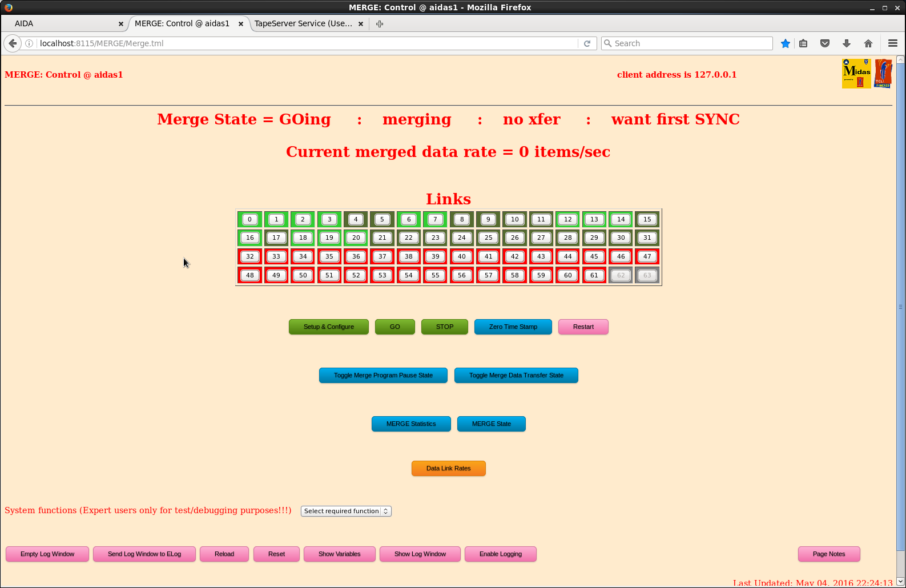Click Enable Logging button
Screen dimensions: 906x588
click(501, 554)
